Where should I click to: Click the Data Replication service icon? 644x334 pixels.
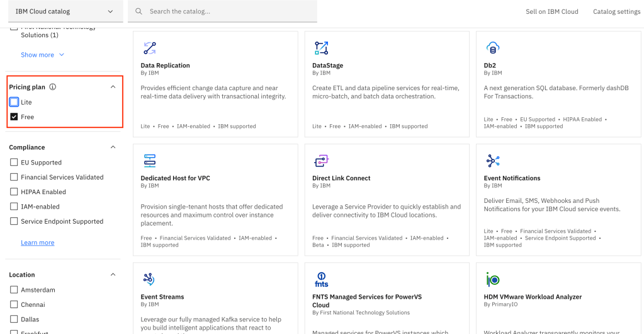pyautogui.click(x=149, y=48)
